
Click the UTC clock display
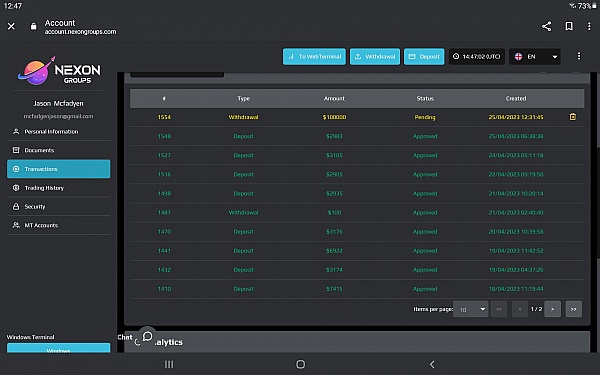tap(476, 57)
